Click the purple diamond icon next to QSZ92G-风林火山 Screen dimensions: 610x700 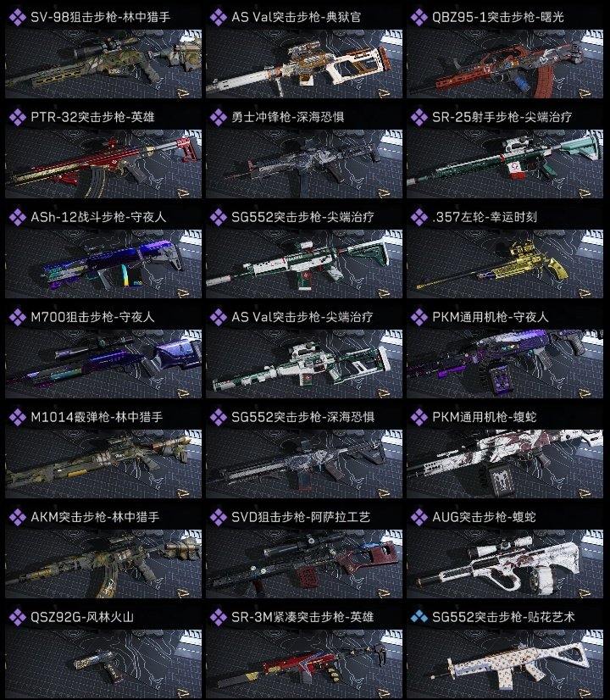(x=18, y=618)
